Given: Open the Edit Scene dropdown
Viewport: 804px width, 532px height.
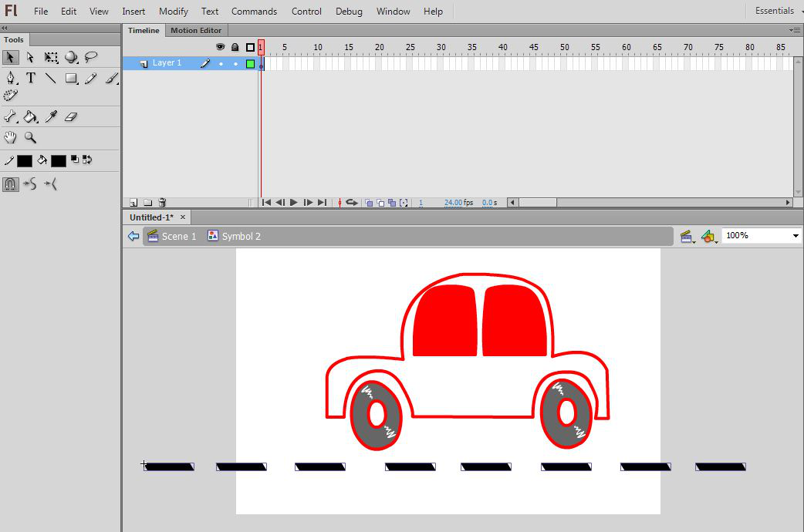Looking at the screenshot, I should coord(686,237).
